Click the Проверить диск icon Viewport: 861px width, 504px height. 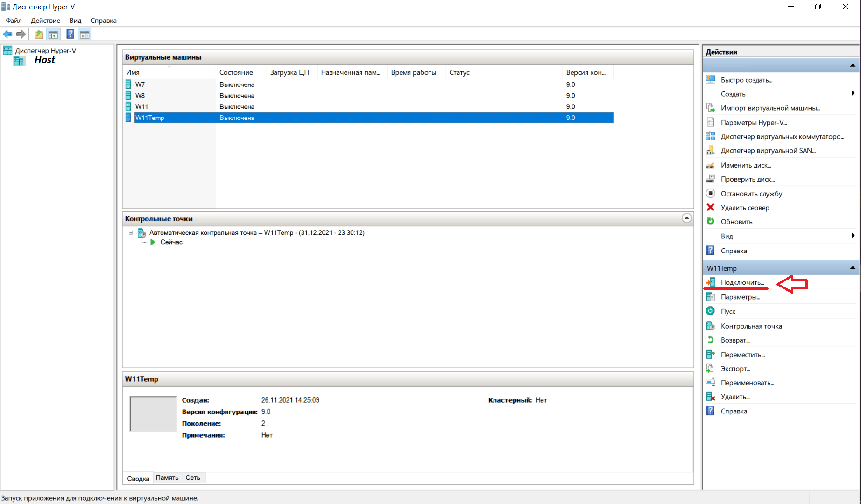tap(711, 179)
